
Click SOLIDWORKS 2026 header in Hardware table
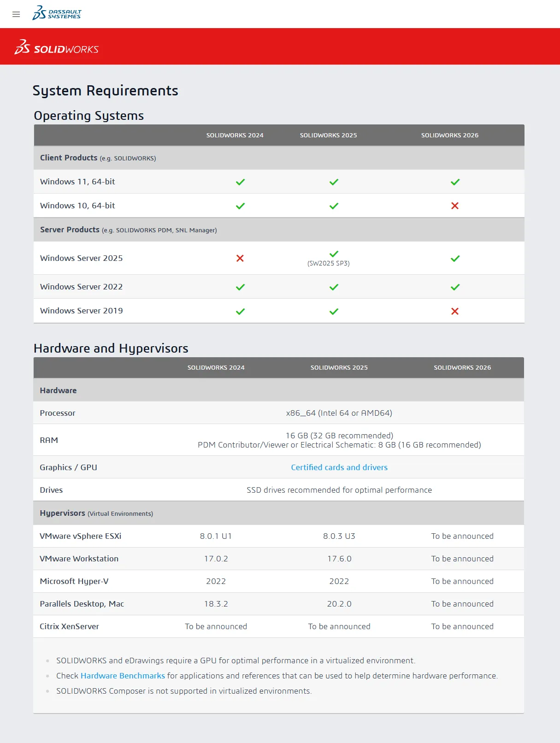(x=462, y=367)
